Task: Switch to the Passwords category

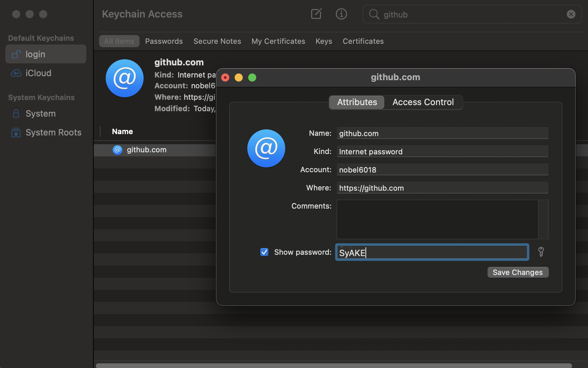Action: (164, 41)
